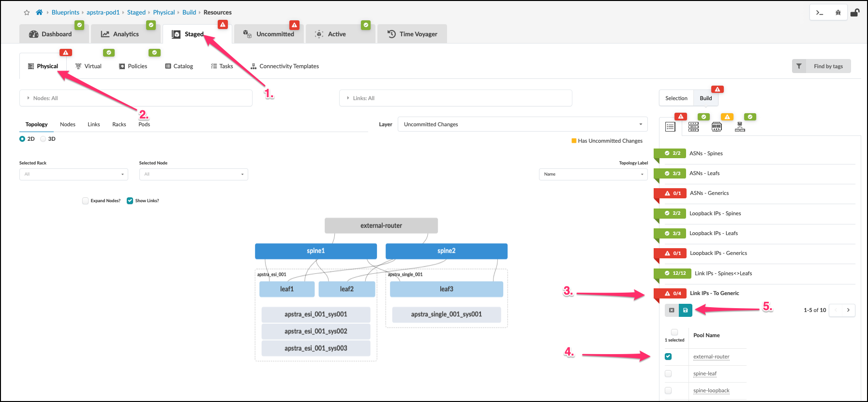This screenshot has height=402, width=868.
Task: Open the resources list icon tab
Action: (x=670, y=127)
